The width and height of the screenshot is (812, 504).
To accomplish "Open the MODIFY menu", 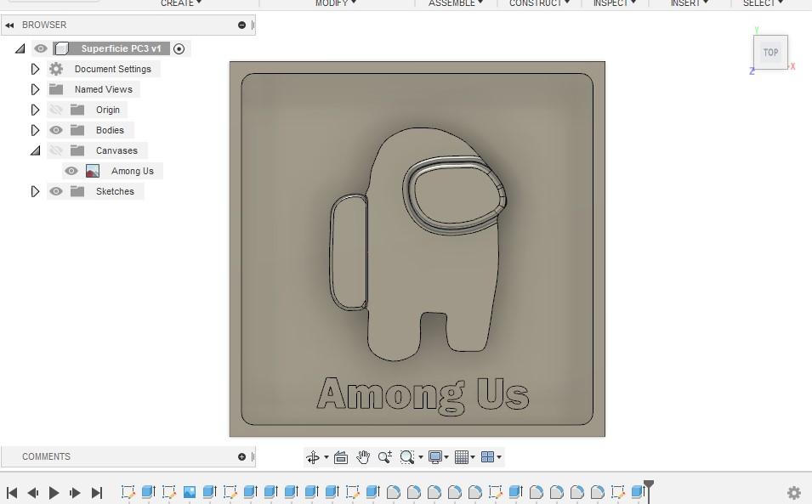I will [x=336, y=3].
